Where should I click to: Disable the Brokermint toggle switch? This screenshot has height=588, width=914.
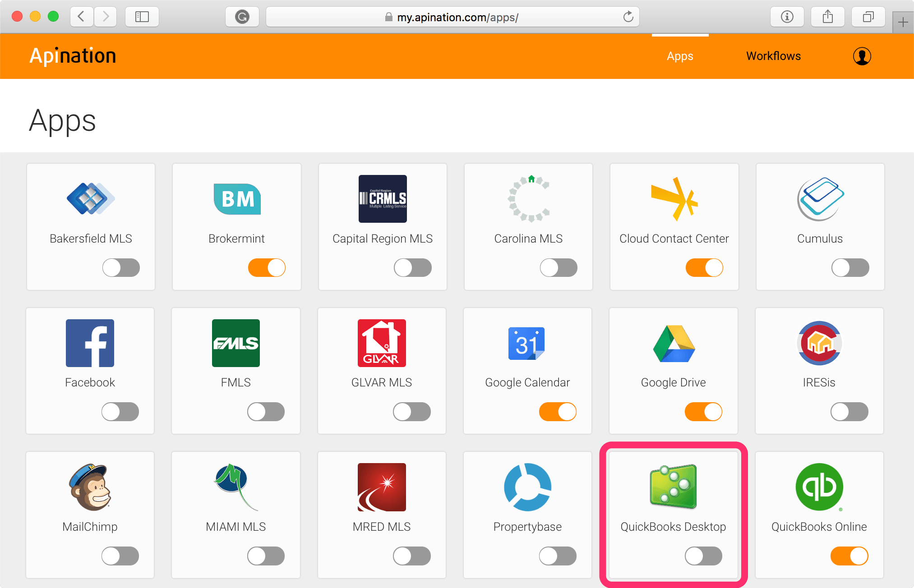(267, 268)
